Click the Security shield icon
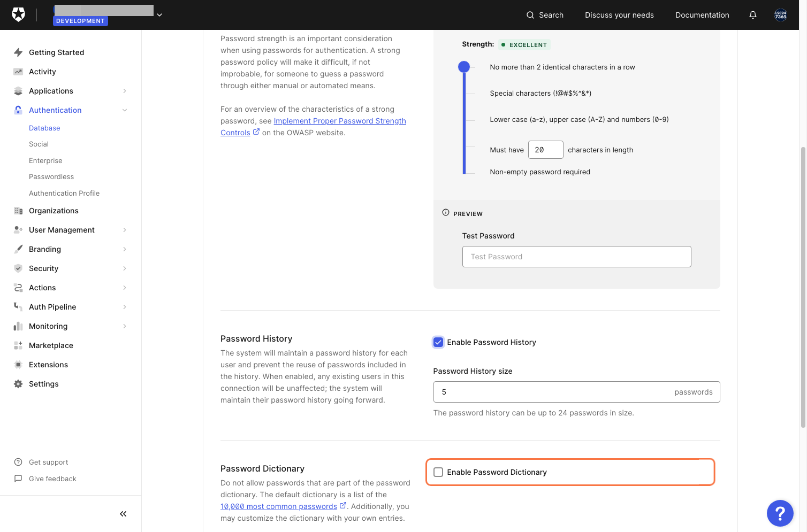This screenshot has height=532, width=807. pos(18,268)
